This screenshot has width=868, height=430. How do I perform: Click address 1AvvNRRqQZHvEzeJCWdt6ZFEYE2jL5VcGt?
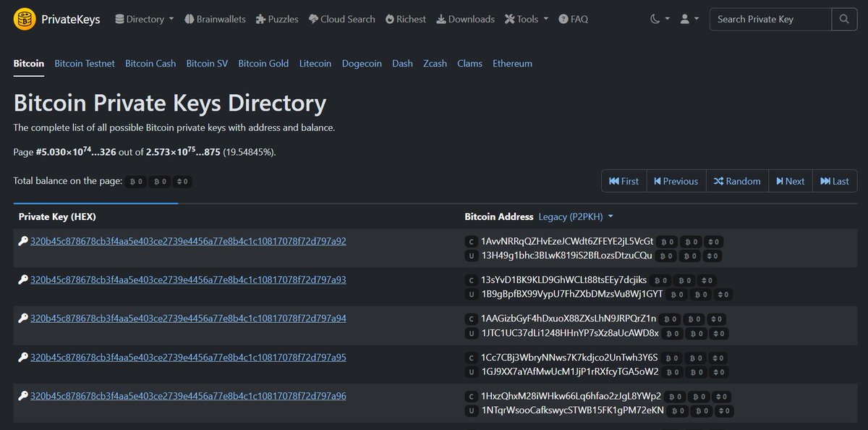pos(566,241)
